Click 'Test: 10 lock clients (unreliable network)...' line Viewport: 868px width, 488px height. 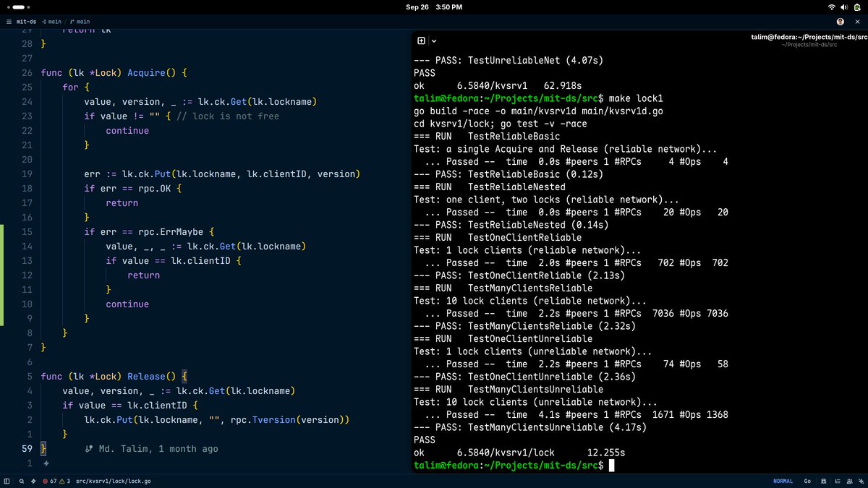[536, 402]
